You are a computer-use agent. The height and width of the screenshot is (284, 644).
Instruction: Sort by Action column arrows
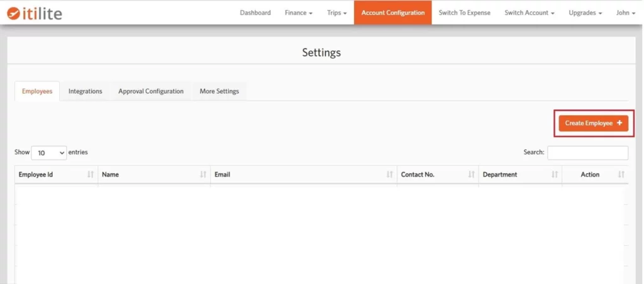[621, 175]
